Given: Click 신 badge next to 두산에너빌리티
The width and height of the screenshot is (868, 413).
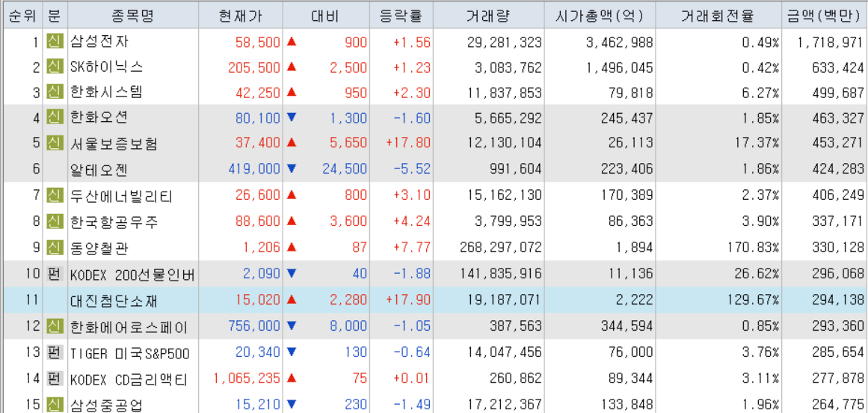Looking at the screenshot, I should coord(55,195).
